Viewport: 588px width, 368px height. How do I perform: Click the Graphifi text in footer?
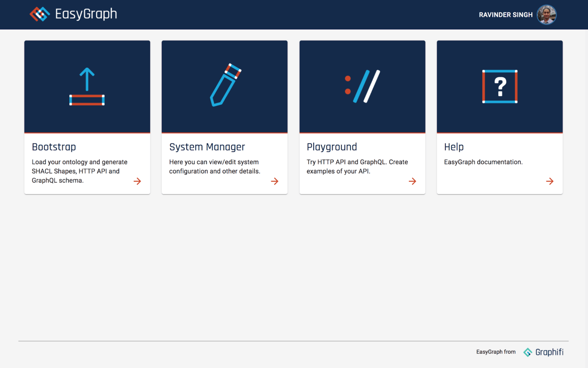pyautogui.click(x=549, y=352)
